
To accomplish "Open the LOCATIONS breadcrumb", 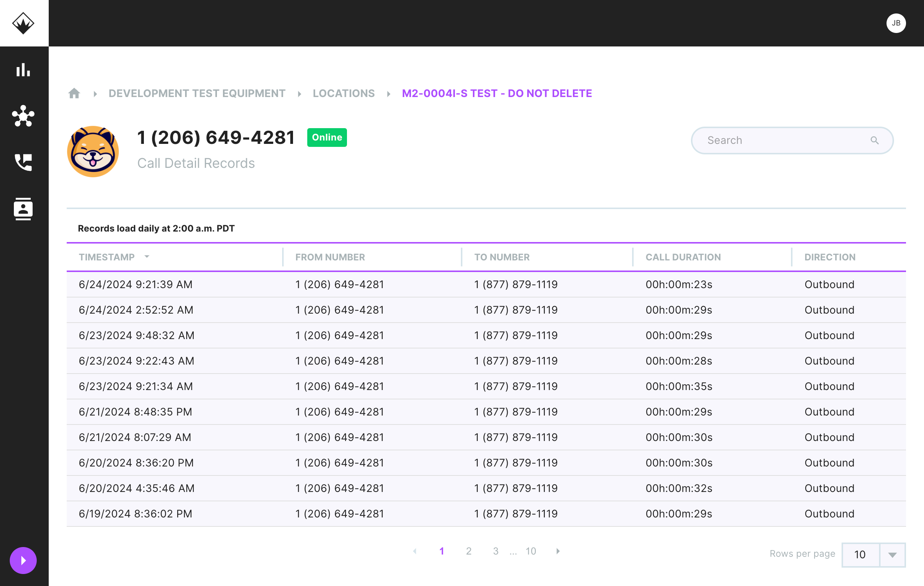I will pos(344,93).
